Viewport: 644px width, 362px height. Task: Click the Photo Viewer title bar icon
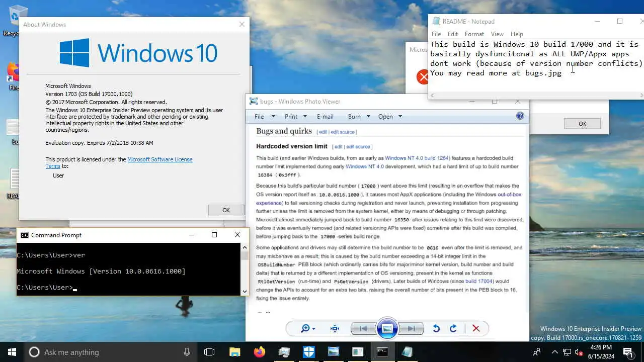point(254,101)
